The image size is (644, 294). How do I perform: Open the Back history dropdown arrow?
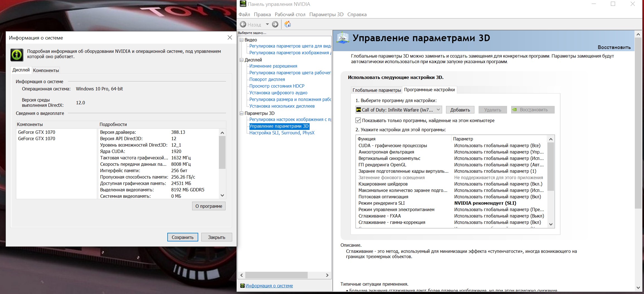pyautogui.click(x=267, y=24)
